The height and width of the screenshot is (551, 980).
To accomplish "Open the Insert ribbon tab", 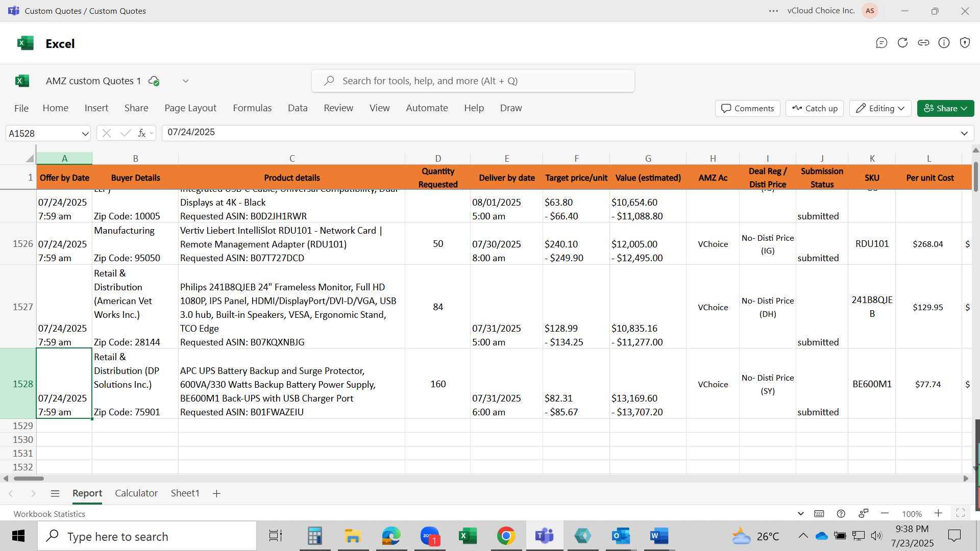I will [96, 108].
